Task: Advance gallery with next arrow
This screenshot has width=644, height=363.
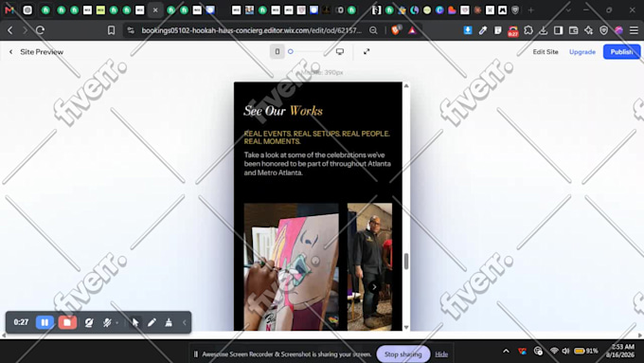Action: pyautogui.click(x=374, y=287)
